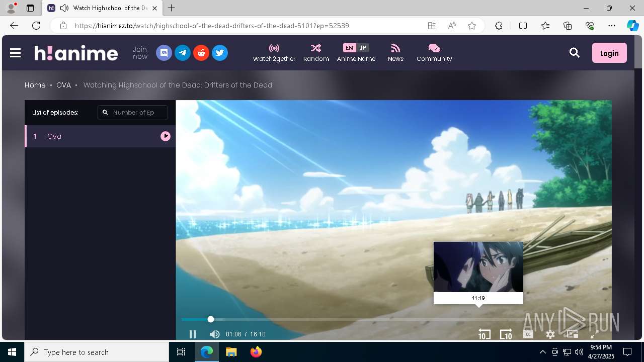
Task: Open Task View
Action: [x=181, y=352]
